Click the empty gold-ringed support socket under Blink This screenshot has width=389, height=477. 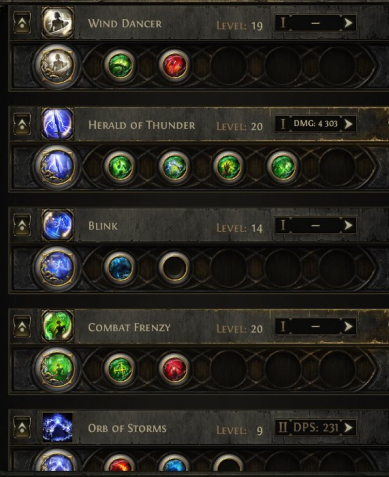coord(174,267)
